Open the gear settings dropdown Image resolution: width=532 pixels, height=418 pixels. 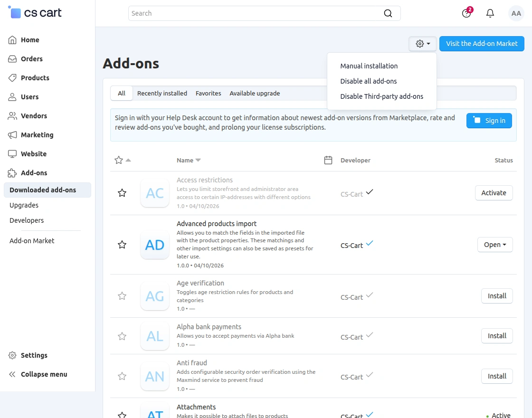[x=423, y=44]
